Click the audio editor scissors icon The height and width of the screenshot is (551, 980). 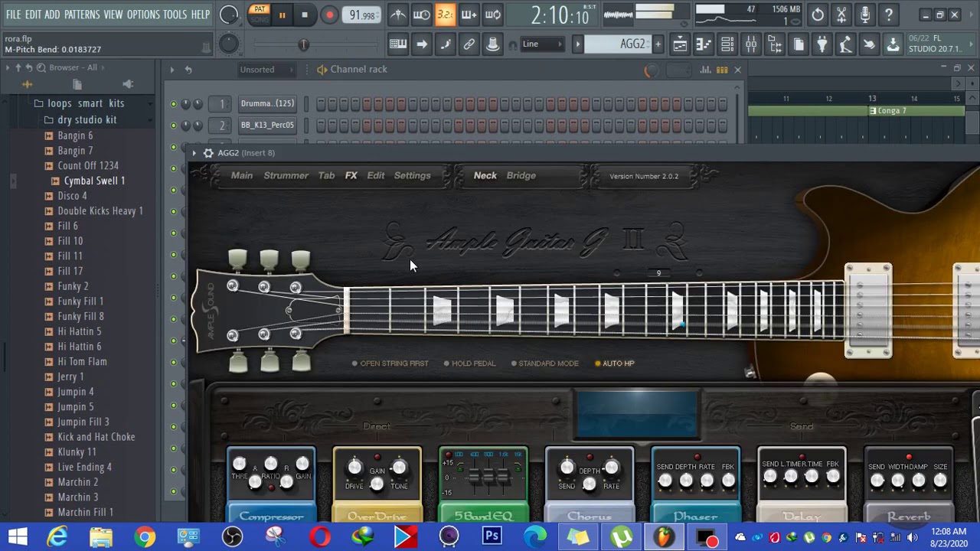coord(841,15)
